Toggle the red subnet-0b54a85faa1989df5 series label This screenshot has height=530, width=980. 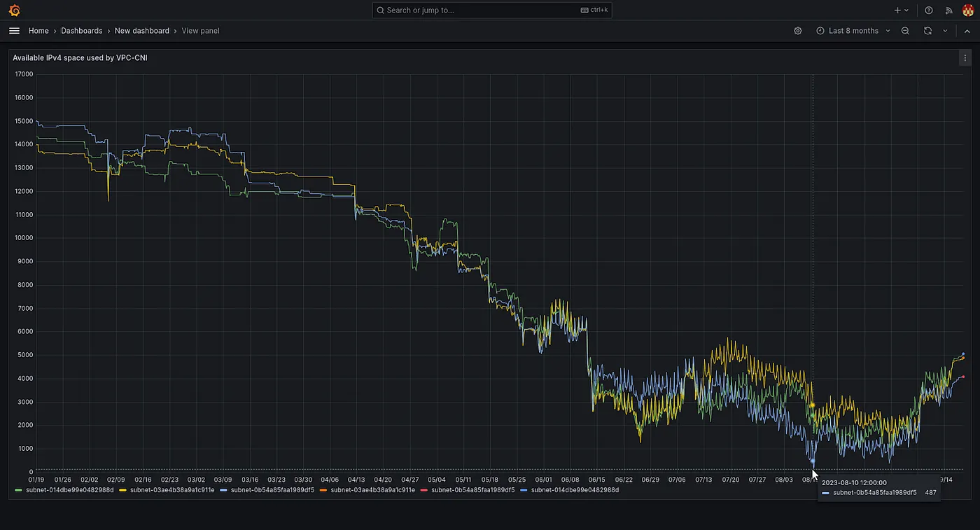pyautogui.click(x=472, y=490)
